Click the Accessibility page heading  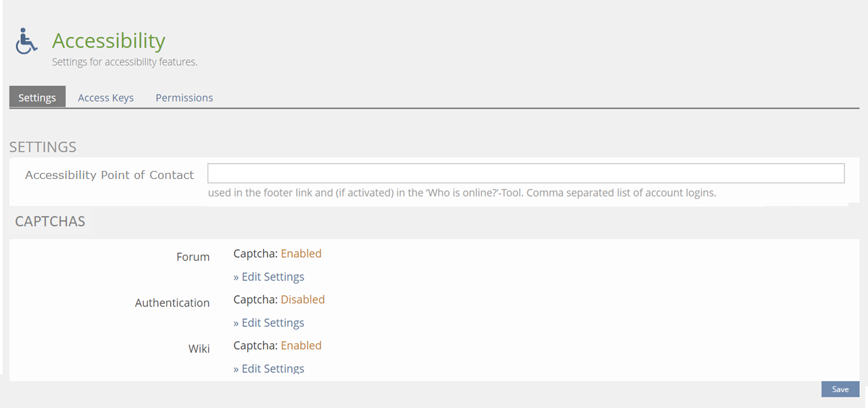coord(108,41)
